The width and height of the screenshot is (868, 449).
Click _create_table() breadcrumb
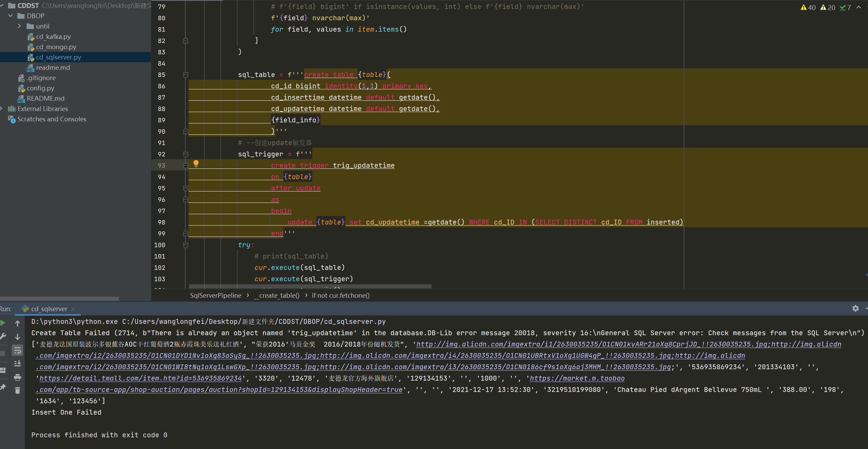coord(277,295)
